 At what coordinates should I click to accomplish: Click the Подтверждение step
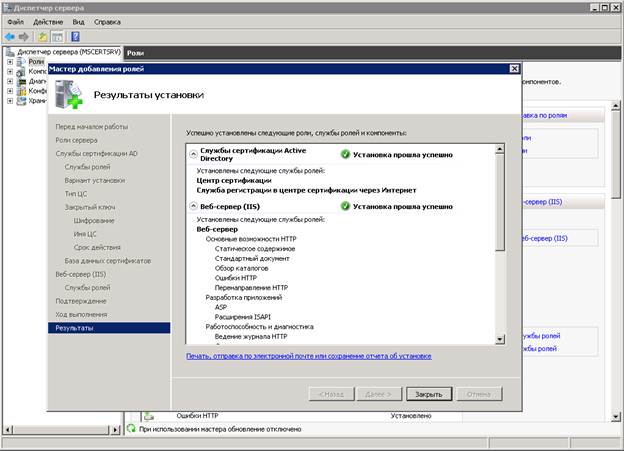(x=81, y=301)
